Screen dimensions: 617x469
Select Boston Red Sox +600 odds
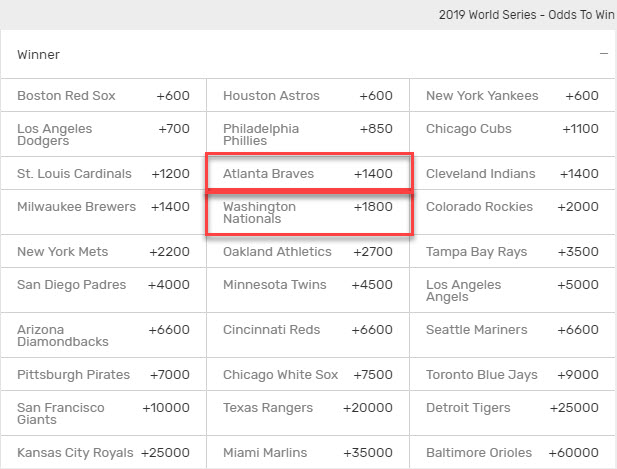[x=103, y=96]
